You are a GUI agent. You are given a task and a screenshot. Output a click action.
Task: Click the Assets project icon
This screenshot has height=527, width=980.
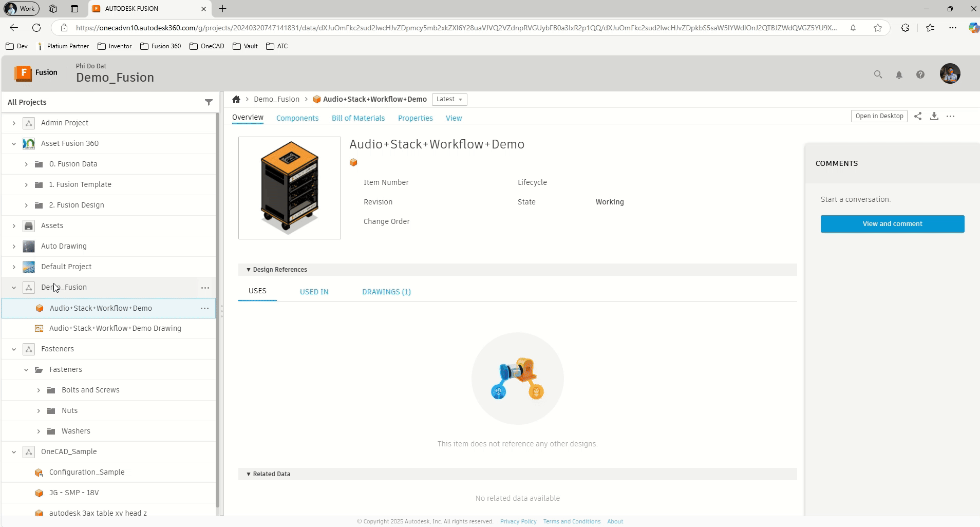pos(29,225)
